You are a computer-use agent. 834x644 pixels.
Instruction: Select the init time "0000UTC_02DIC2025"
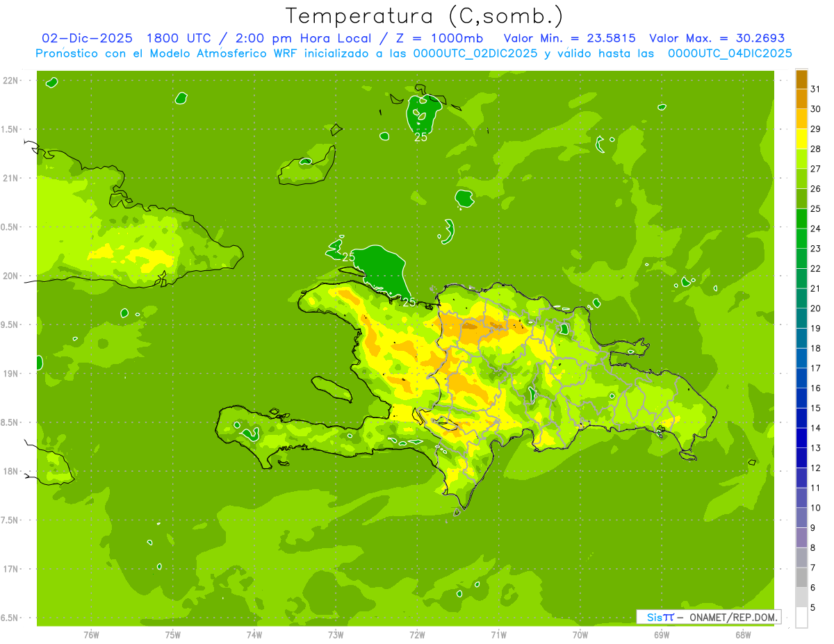click(x=475, y=53)
